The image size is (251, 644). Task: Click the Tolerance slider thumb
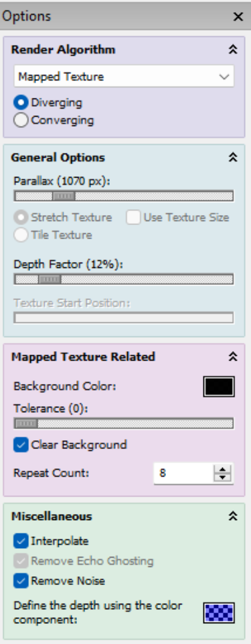26,423
